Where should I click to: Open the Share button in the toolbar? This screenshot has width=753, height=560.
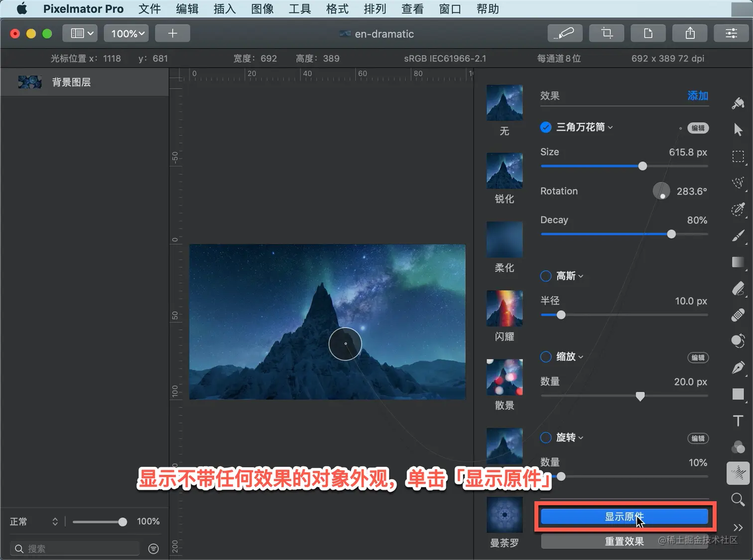690,33
